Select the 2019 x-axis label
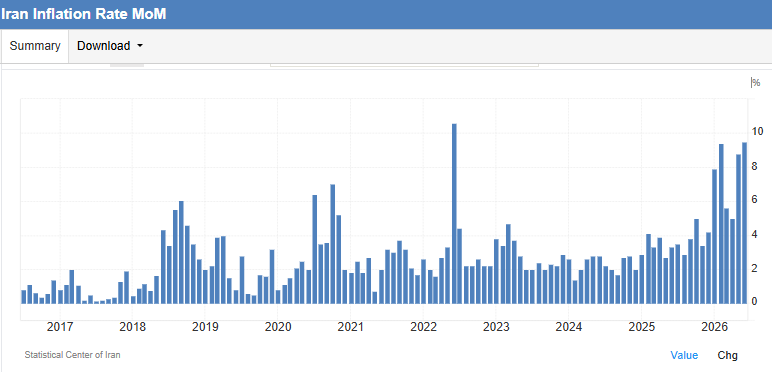This screenshot has width=772, height=372. click(205, 327)
